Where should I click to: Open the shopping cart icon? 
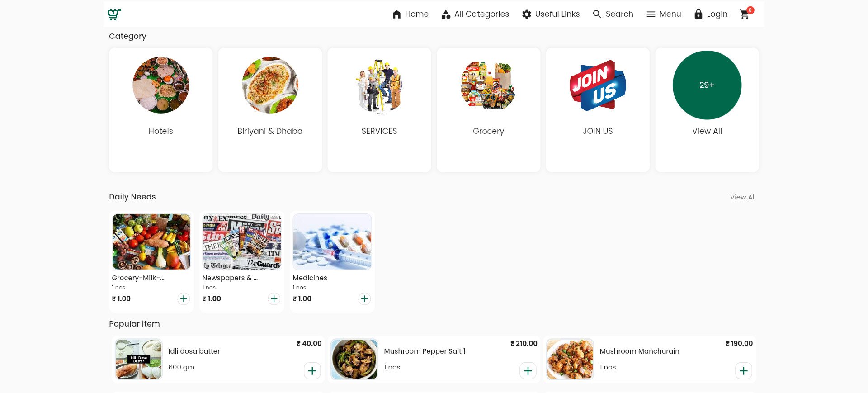pos(745,14)
